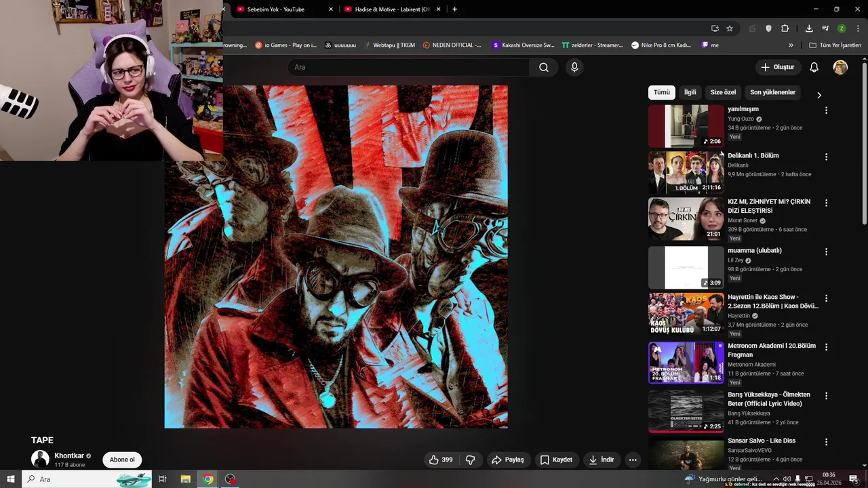Open zelderler - Streamer bookmark
868x488 pixels.
(x=592, y=45)
